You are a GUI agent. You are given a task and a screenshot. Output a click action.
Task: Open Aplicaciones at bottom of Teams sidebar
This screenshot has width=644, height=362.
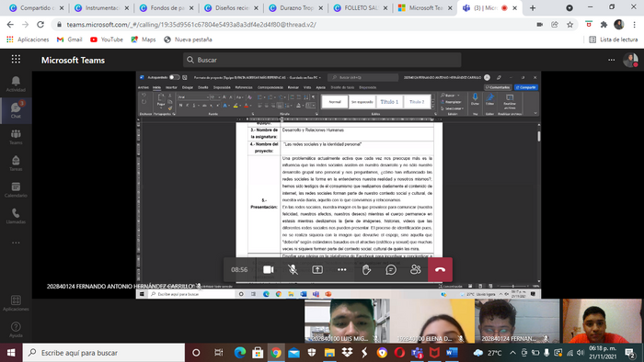16,303
